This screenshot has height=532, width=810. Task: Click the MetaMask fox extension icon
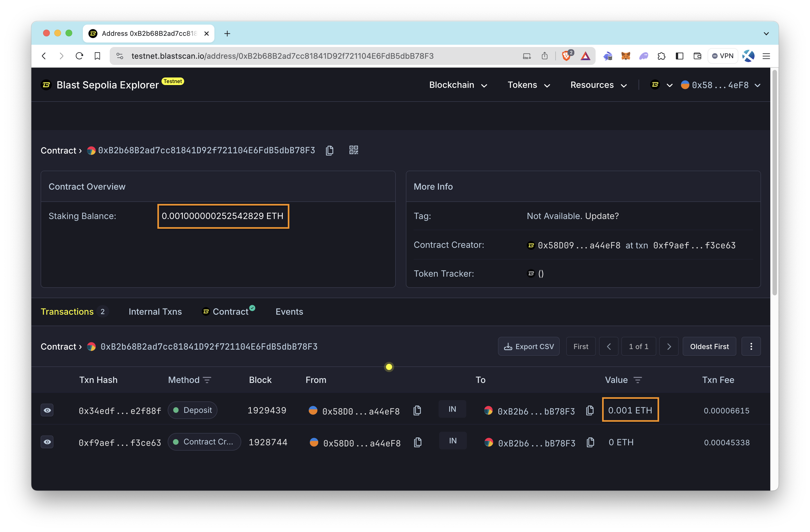pos(626,56)
